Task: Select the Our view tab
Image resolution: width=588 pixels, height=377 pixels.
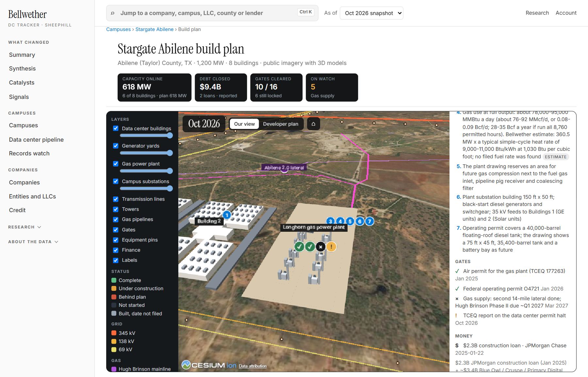Action: 244,124
